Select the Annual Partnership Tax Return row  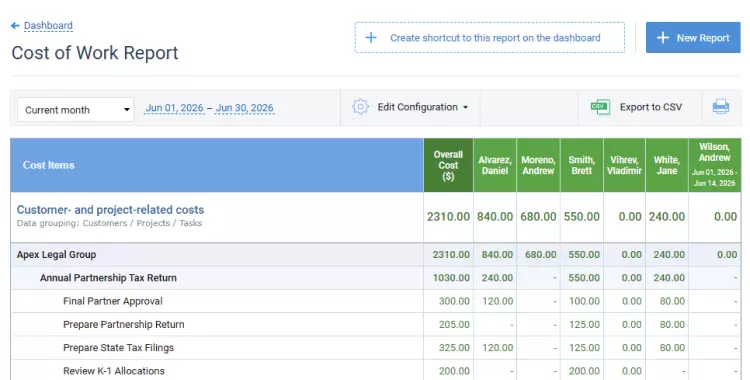point(375,278)
